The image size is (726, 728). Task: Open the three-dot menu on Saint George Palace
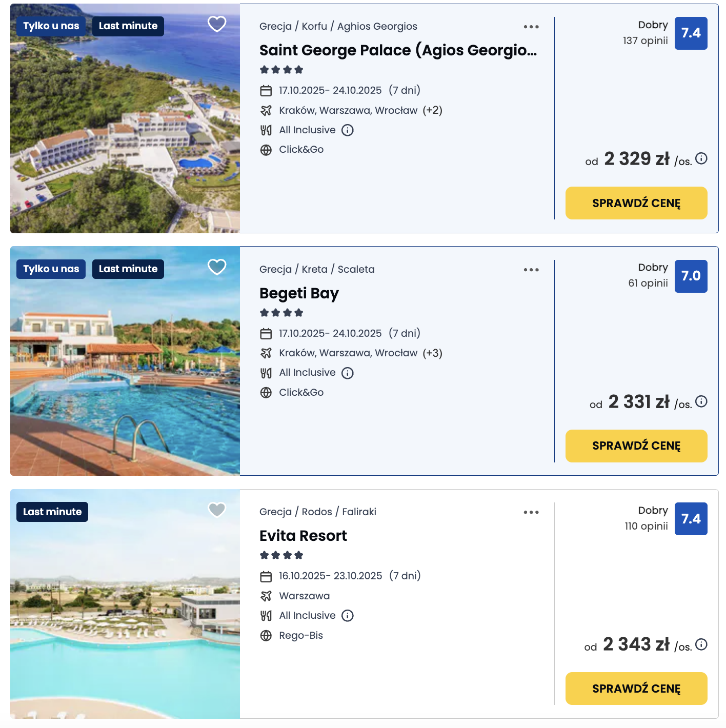531,26
